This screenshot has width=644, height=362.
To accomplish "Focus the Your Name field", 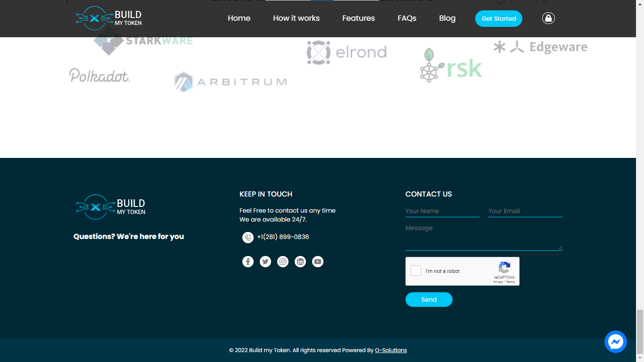I will pyautogui.click(x=442, y=211).
